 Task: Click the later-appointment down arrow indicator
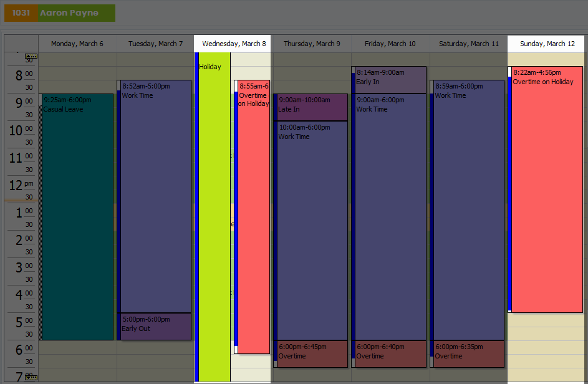pos(31,378)
